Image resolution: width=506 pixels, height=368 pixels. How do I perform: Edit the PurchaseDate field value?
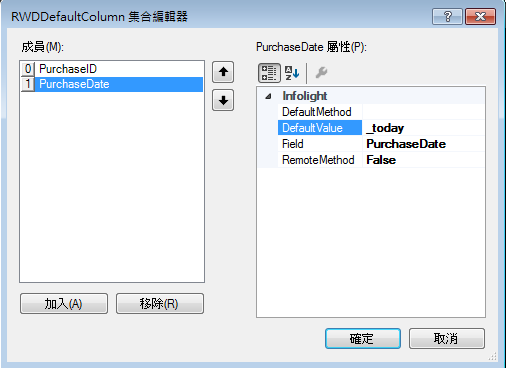coord(424,144)
